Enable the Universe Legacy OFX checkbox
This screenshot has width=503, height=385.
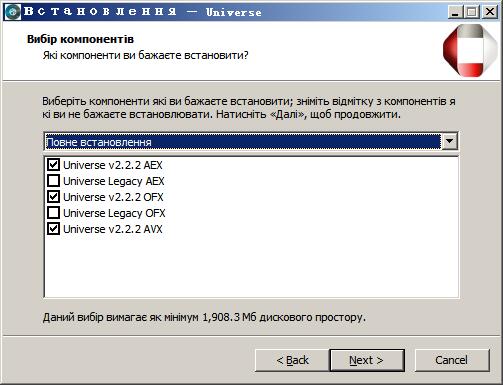pos(53,213)
